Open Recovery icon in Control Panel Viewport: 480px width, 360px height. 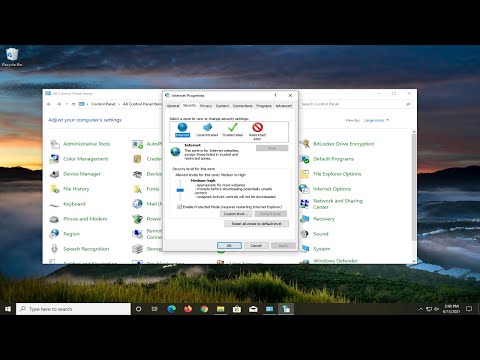coord(304,219)
